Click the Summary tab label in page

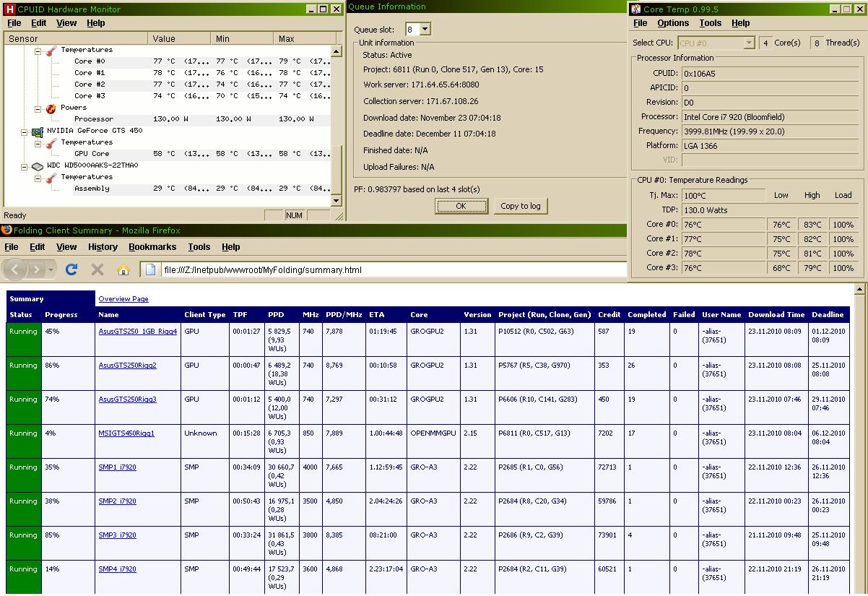27,299
